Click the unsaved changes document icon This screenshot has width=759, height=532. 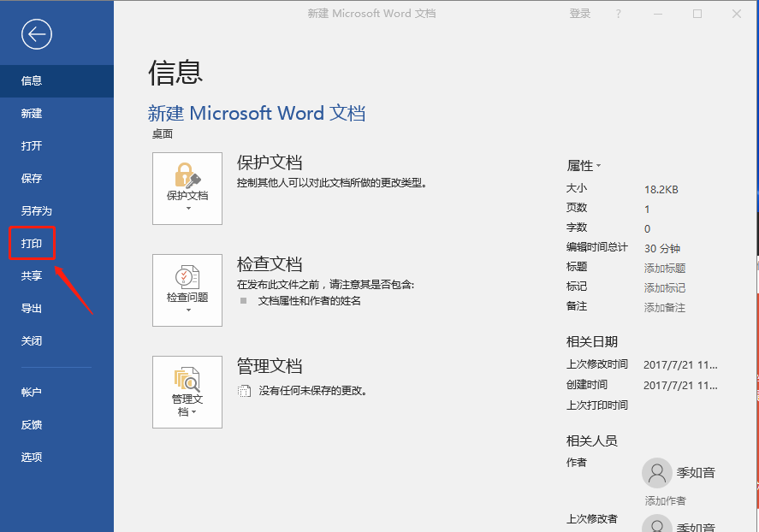[x=245, y=391]
